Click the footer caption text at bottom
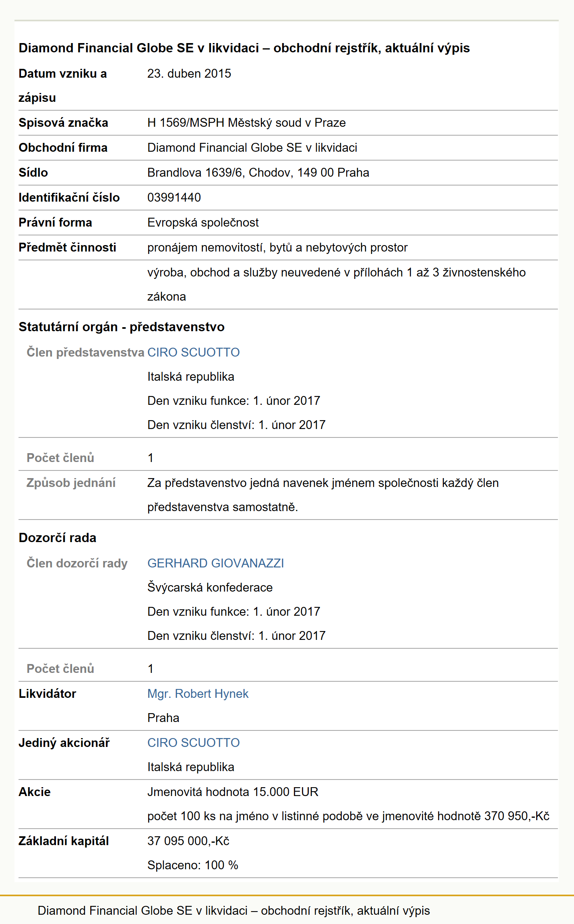This screenshot has width=574, height=924. [234, 910]
